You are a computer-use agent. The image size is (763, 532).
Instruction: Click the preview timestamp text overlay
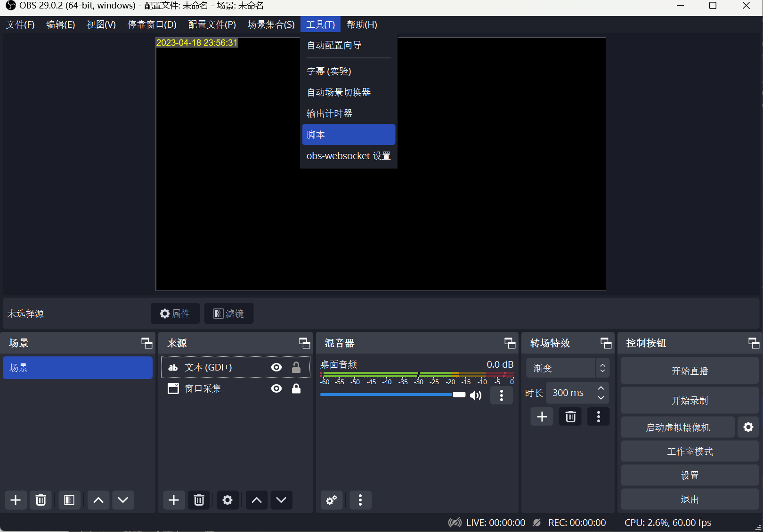(197, 42)
